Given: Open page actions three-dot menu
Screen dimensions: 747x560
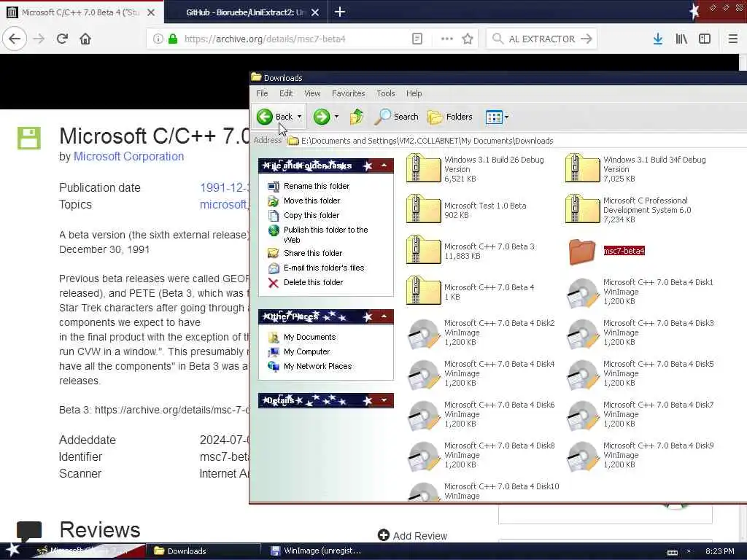Looking at the screenshot, I should 446,39.
